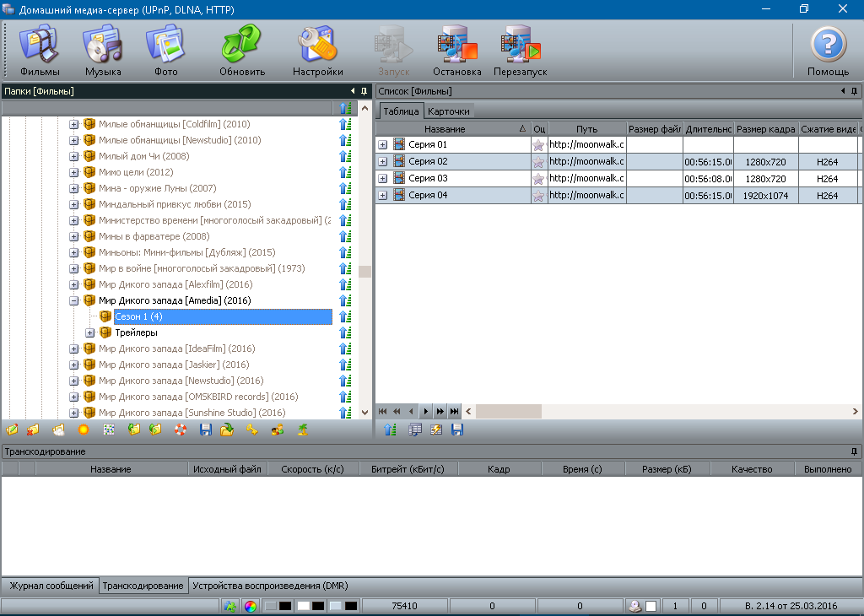Click the Фото toolbar icon
The height and width of the screenshot is (616, 864).
pyautogui.click(x=165, y=51)
